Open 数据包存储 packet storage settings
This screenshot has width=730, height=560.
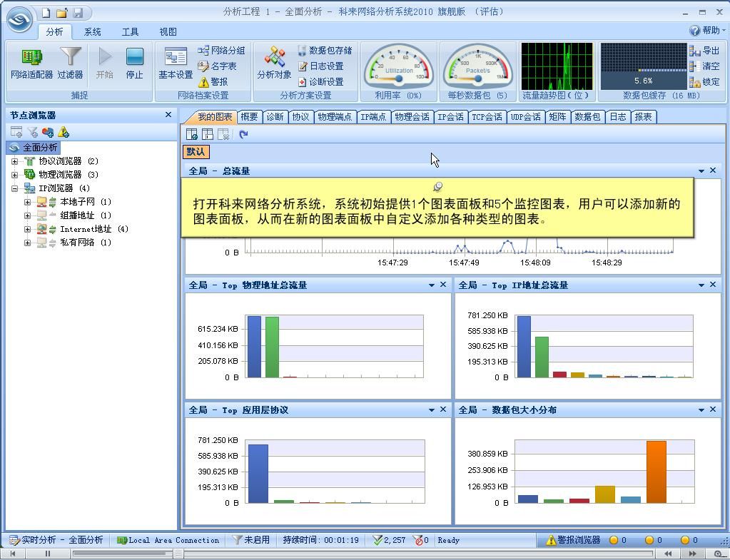coord(325,51)
